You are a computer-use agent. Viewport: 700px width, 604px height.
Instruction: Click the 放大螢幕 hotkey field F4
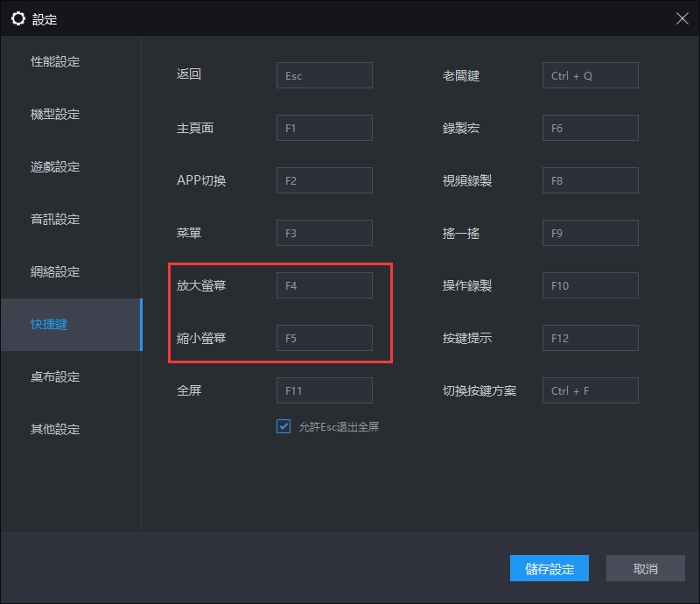click(x=324, y=285)
